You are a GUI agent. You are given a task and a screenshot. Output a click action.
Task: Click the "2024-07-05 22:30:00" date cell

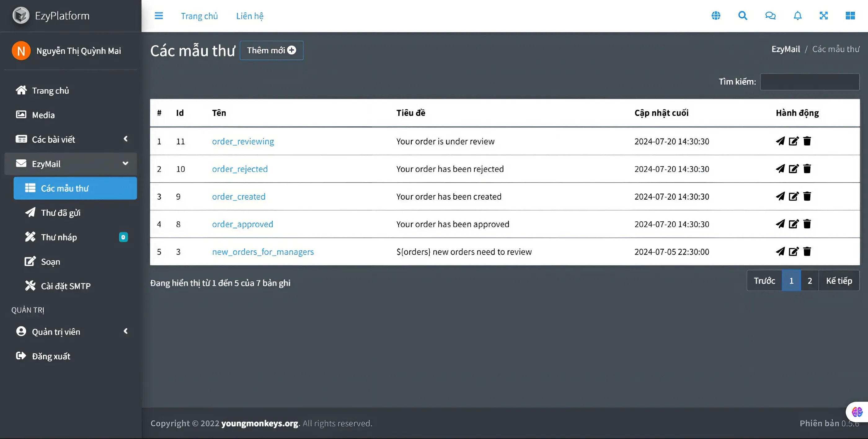pos(671,252)
